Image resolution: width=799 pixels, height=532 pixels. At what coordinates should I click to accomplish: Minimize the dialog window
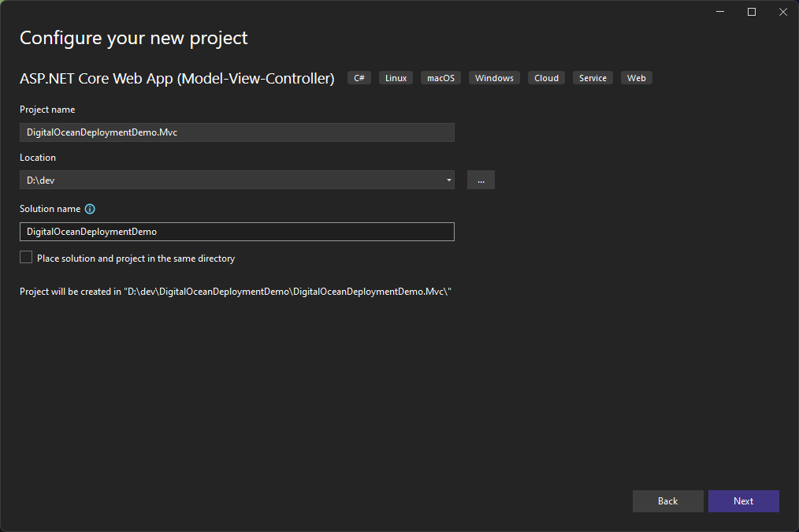[x=720, y=12]
